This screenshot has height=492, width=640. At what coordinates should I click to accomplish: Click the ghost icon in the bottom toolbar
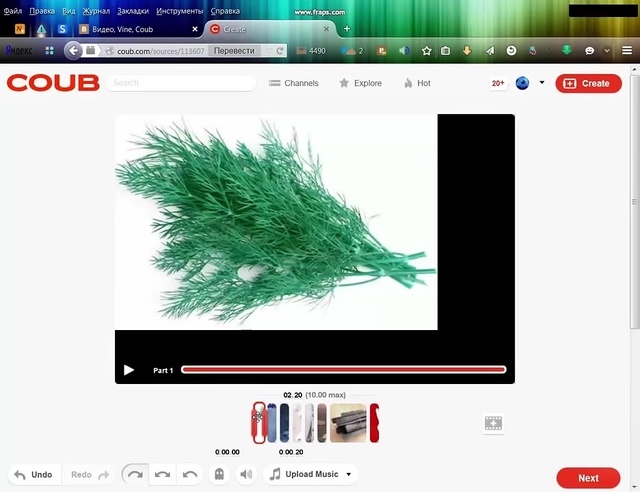point(219,474)
